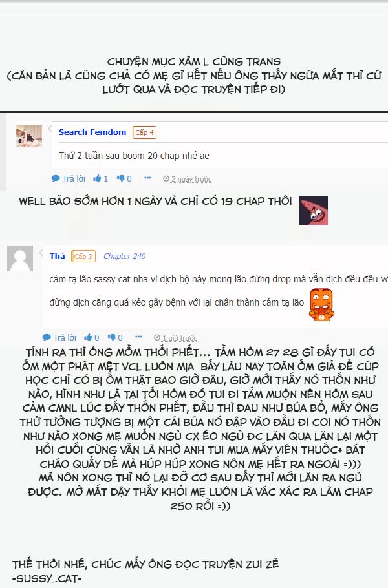Image resolution: width=388 pixels, height=588 pixels.
Task: Open the 1 giờ trước timestamp
Action: (179, 338)
